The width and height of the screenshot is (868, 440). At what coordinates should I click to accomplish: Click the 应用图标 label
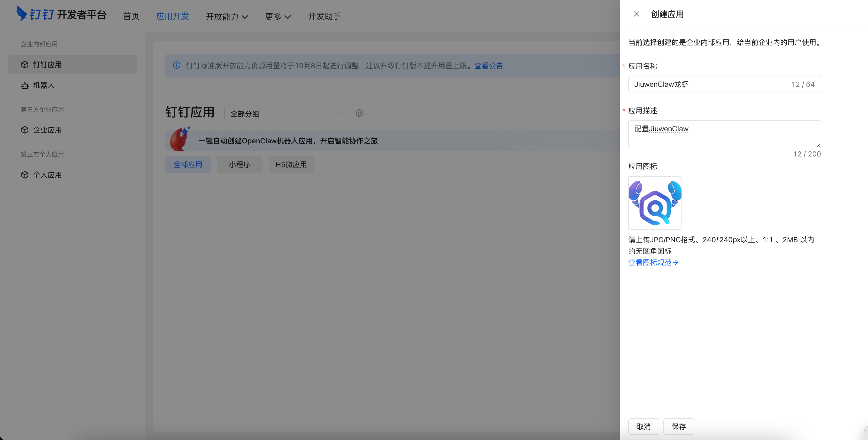pyautogui.click(x=642, y=166)
